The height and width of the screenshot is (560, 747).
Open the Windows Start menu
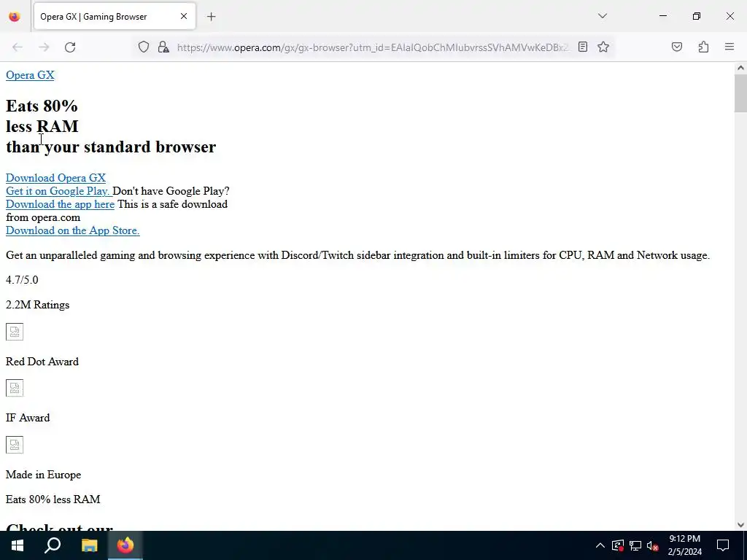[x=18, y=545]
